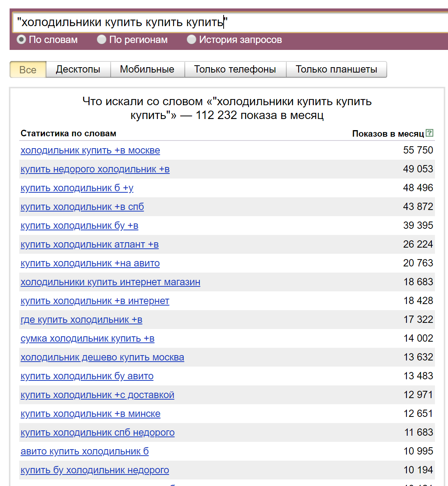Select the По регионам radio button
The image size is (448, 486).
tap(101, 40)
